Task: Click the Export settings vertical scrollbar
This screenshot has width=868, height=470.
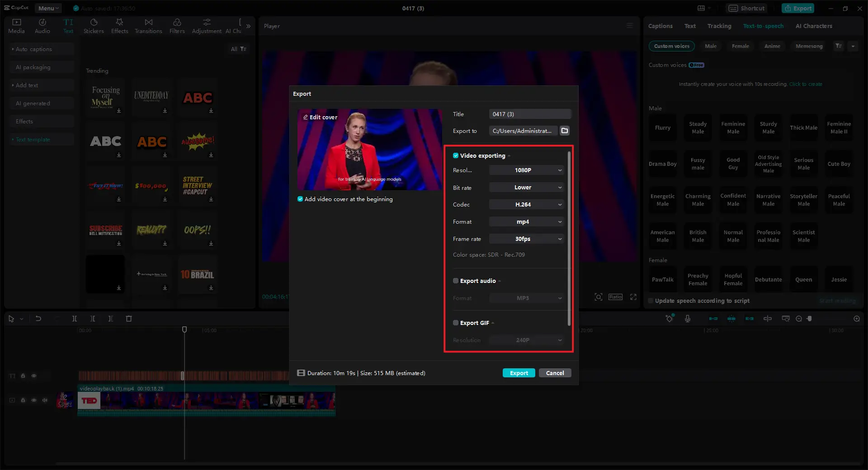Action: pyautogui.click(x=569, y=239)
